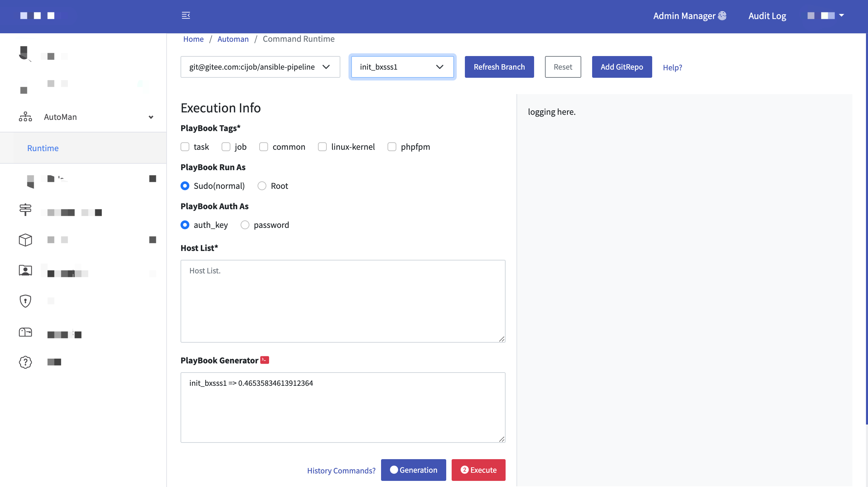Viewport: 868px width, 487px height.
Task: Open the user account dropdown arrow in header
Action: pyautogui.click(x=842, y=15)
